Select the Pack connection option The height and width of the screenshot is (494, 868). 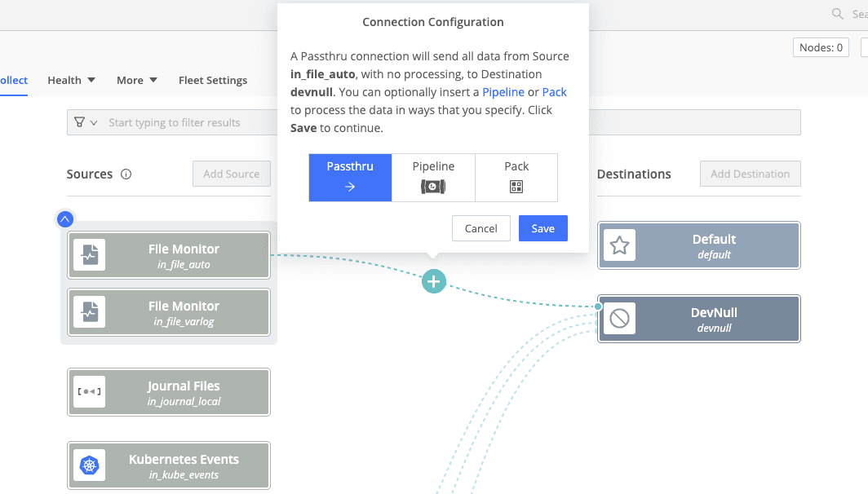coord(516,177)
